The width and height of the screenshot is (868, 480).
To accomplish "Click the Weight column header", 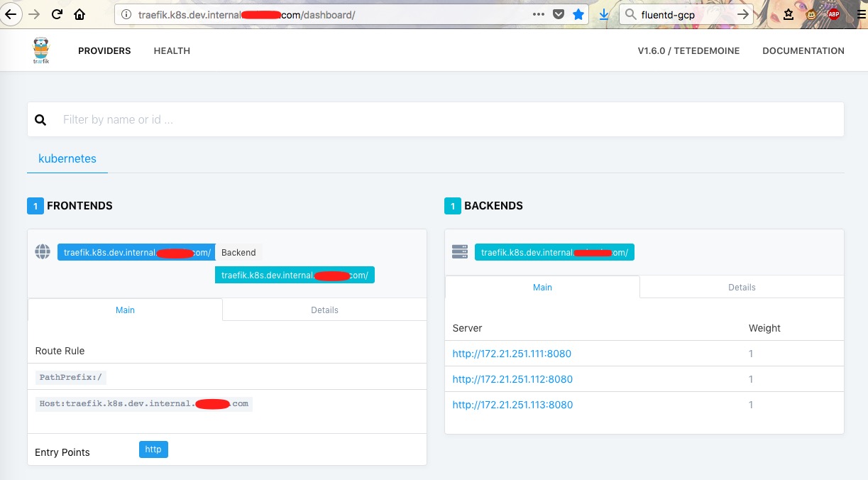I will coord(764,328).
